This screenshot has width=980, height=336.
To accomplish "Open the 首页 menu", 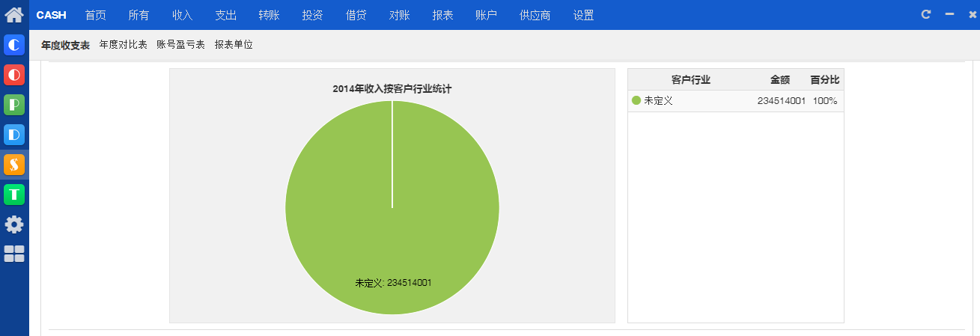I will (x=96, y=15).
